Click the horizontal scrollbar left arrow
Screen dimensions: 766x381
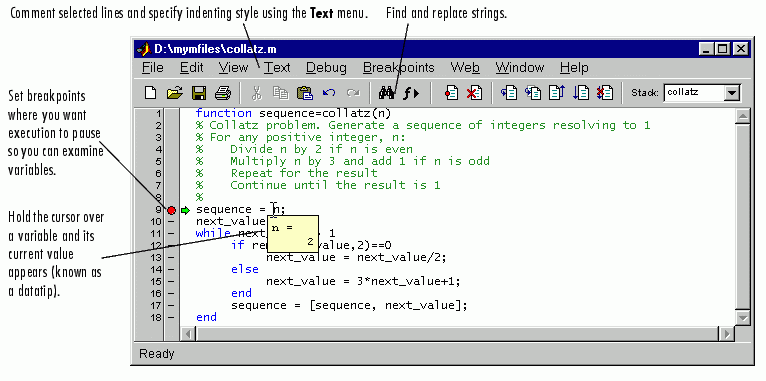[x=188, y=334]
